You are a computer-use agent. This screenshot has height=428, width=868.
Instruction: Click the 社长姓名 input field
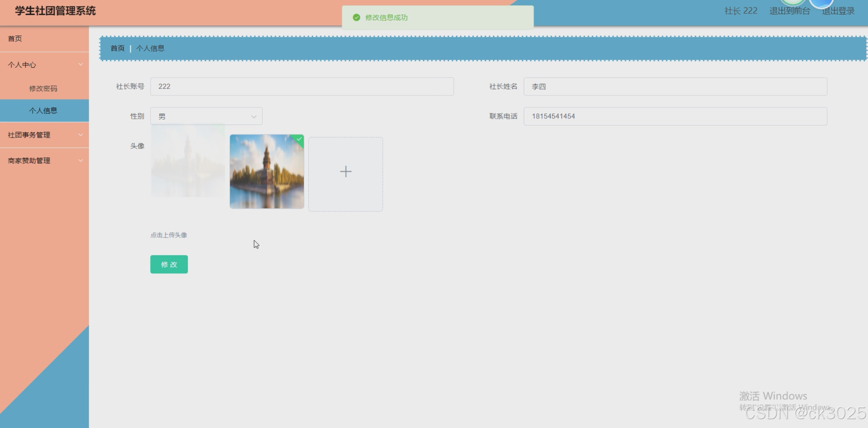(675, 87)
